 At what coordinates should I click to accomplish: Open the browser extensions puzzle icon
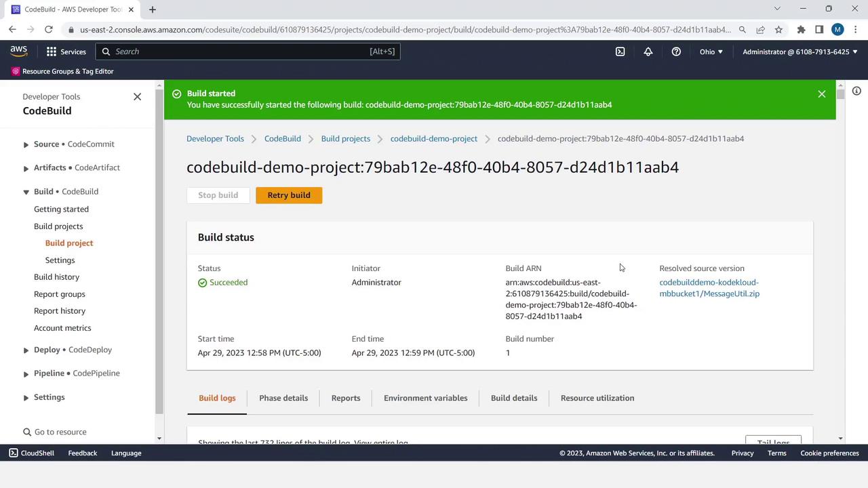click(801, 29)
